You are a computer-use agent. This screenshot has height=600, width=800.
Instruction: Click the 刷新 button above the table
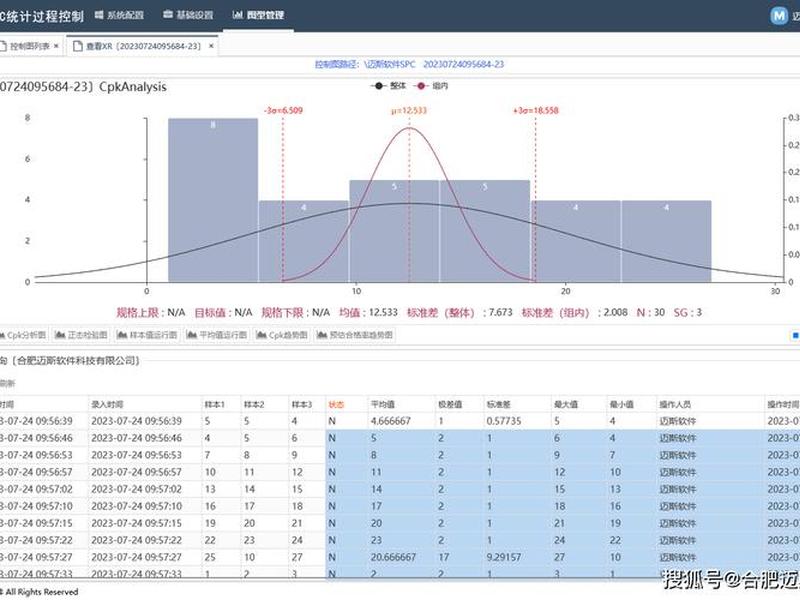tap(8, 383)
